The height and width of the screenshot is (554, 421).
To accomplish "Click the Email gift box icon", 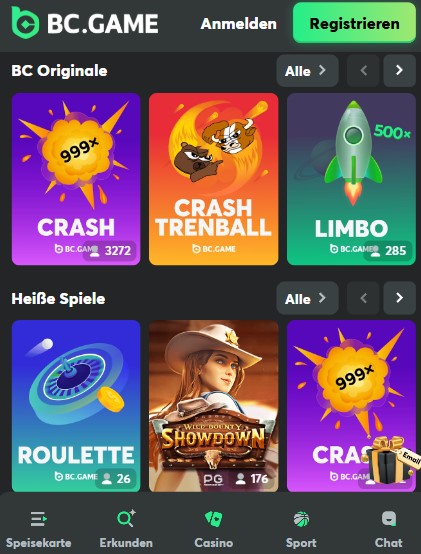I will pos(390,460).
